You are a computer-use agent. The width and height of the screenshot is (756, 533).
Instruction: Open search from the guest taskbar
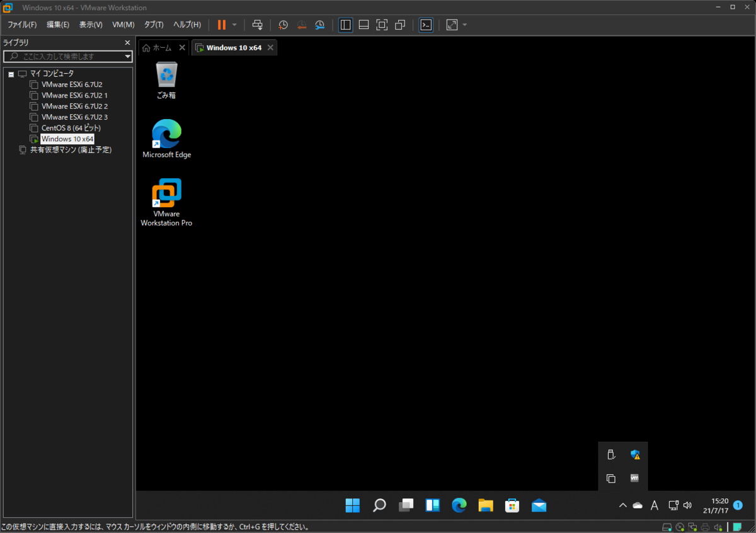[379, 505]
